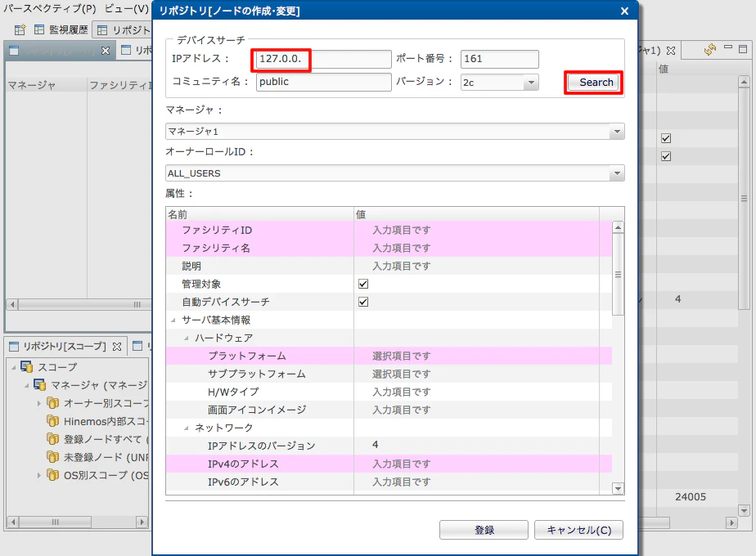Collapse the サーバ基本情報 section
The image size is (756, 556).
pyautogui.click(x=173, y=321)
